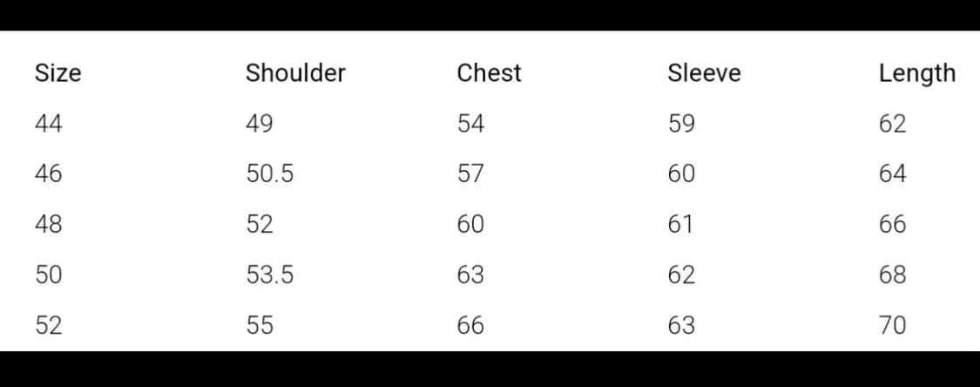
Task: Click sleeve value 59 for size 44
Action: click(x=681, y=124)
